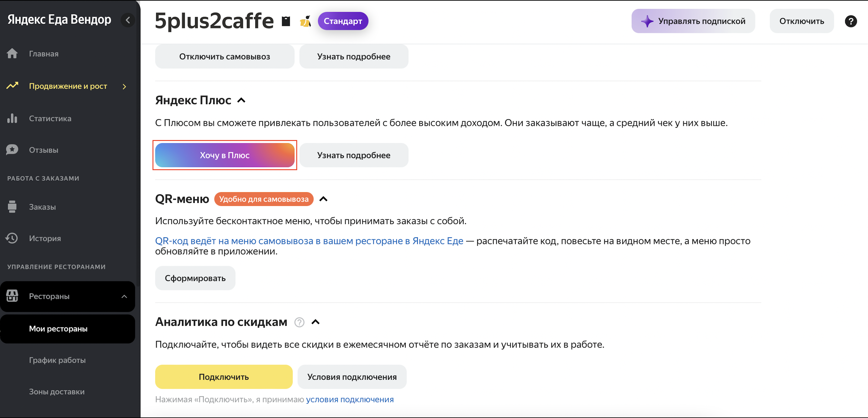Select Мои рестораны submenu item
Screen dimensions: 868x418
pos(68,329)
